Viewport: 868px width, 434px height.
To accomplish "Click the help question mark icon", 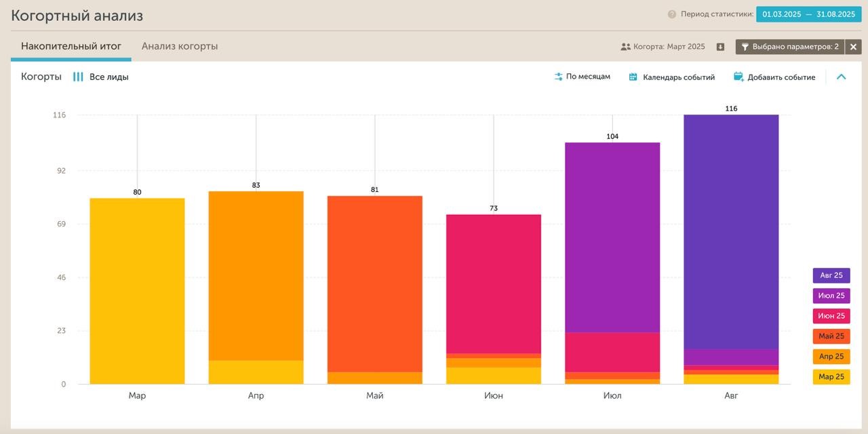I will [x=671, y=14].
